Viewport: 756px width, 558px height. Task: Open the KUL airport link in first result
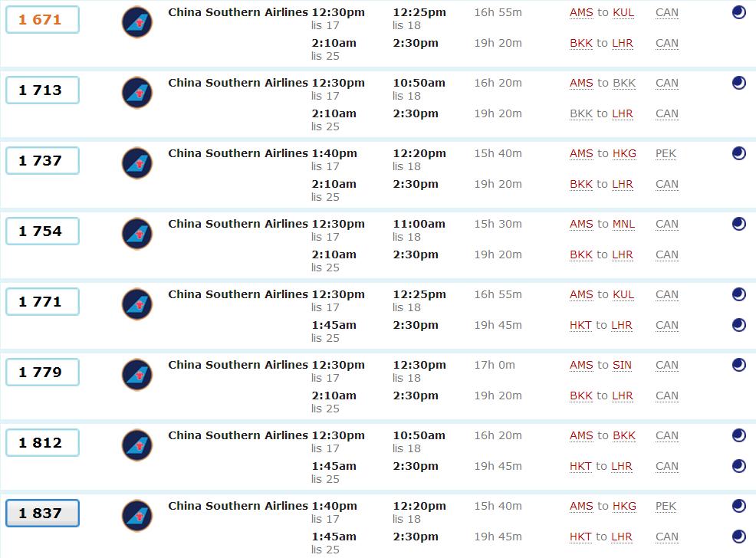point(623,12)
